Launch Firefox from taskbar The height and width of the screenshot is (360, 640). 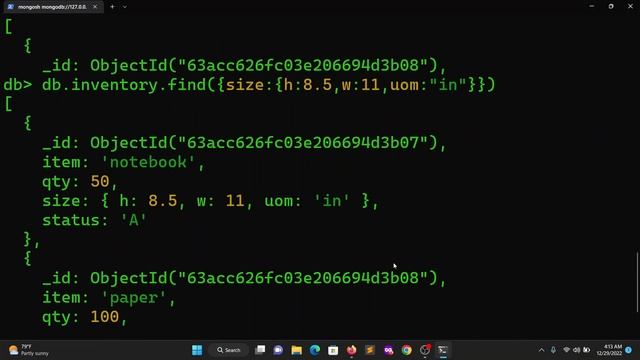tap(351, 350)
